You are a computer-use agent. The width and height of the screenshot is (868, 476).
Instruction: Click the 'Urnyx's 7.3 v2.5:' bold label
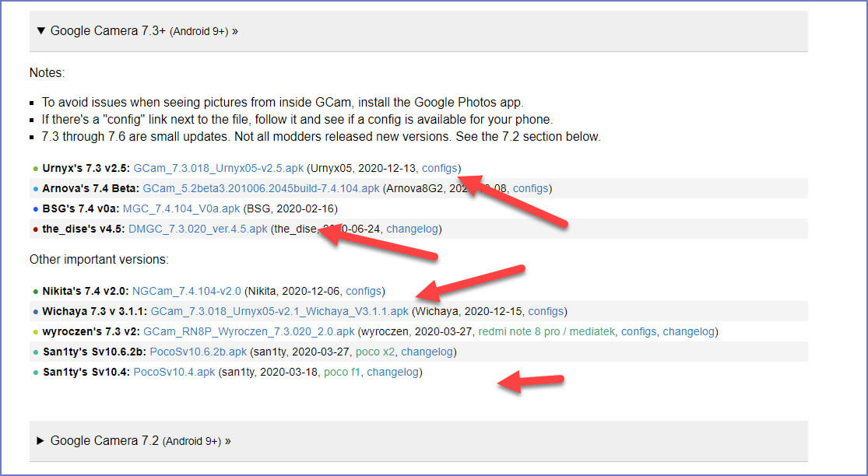click(86, 168)
